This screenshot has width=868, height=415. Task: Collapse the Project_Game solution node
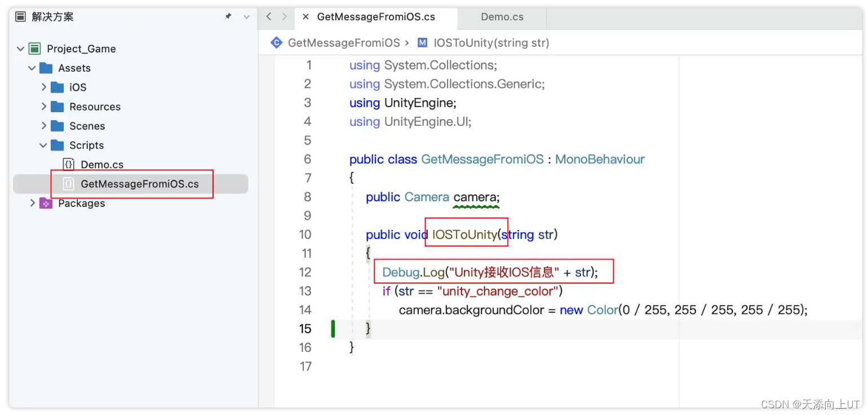(x=21, y=49)
